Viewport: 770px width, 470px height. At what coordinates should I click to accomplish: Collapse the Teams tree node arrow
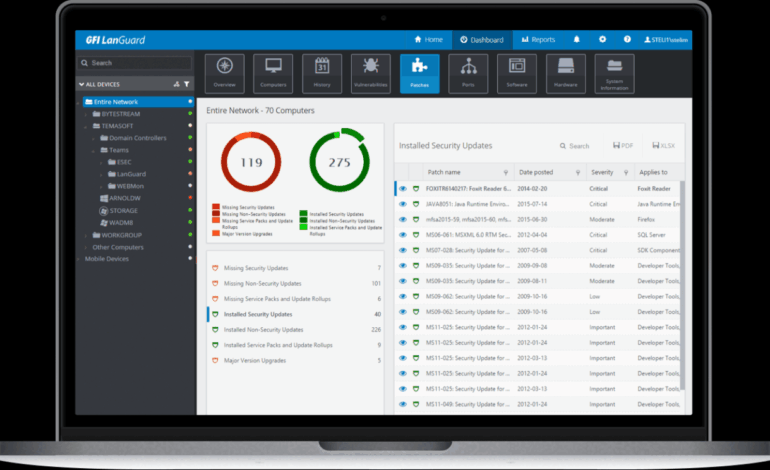93,150
